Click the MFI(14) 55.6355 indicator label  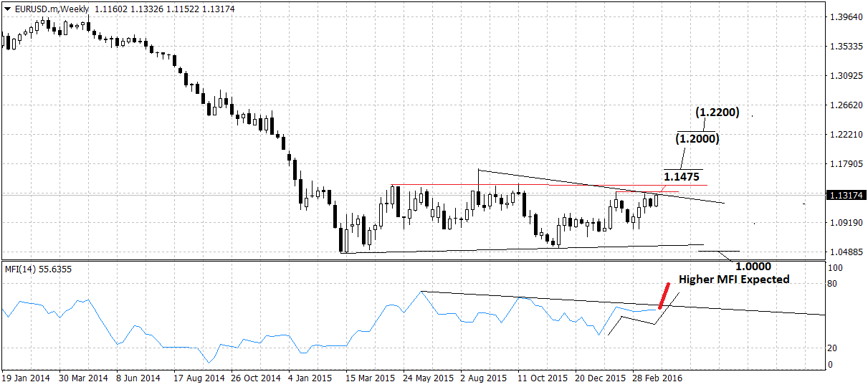pos(38,269)
